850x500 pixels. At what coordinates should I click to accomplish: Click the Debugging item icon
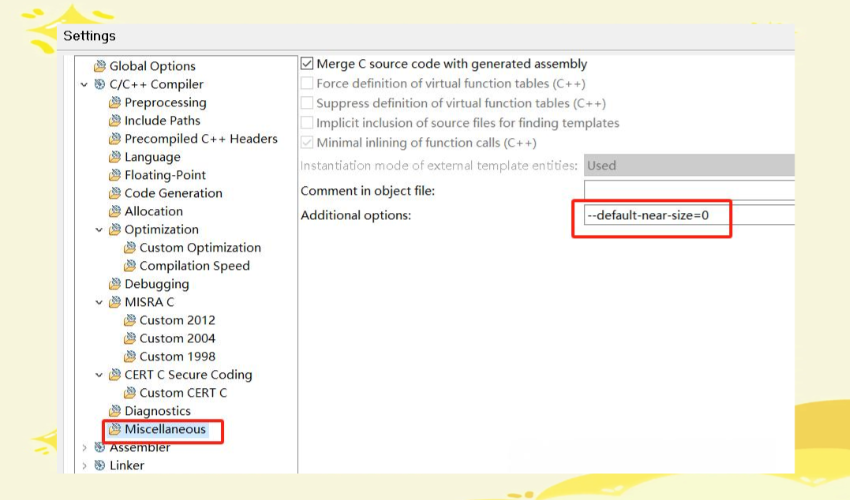coord(115,284)
